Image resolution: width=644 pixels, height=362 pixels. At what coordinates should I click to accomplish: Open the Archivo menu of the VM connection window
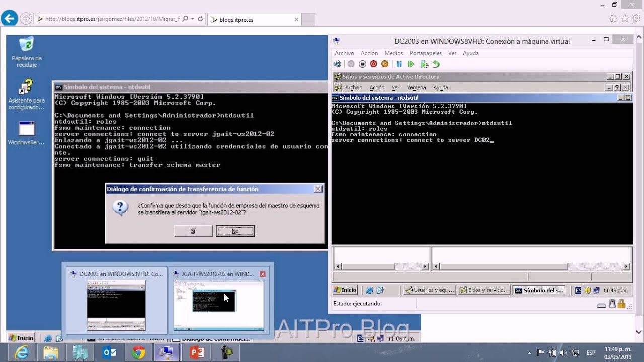[x=344, y=53]
